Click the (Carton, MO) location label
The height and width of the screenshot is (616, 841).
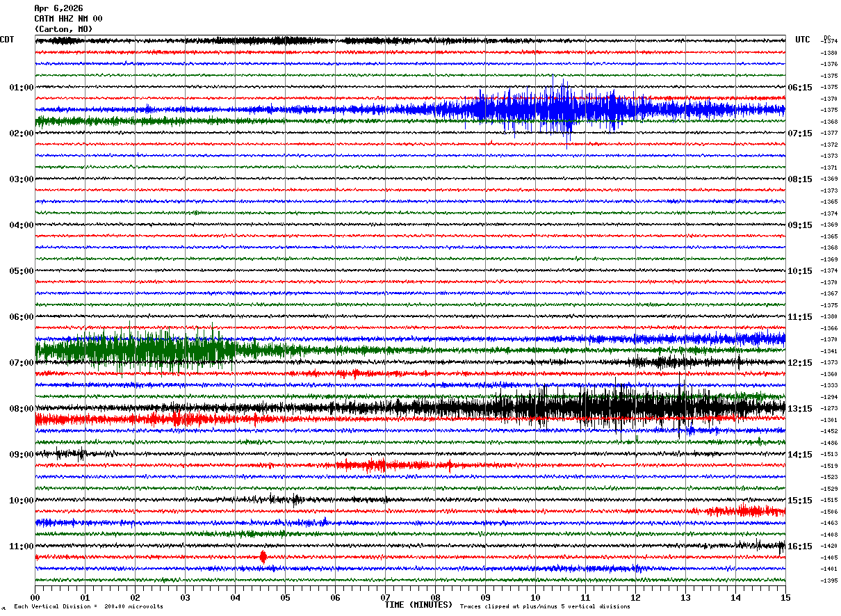pyautogui.click(x=63, y=29)
